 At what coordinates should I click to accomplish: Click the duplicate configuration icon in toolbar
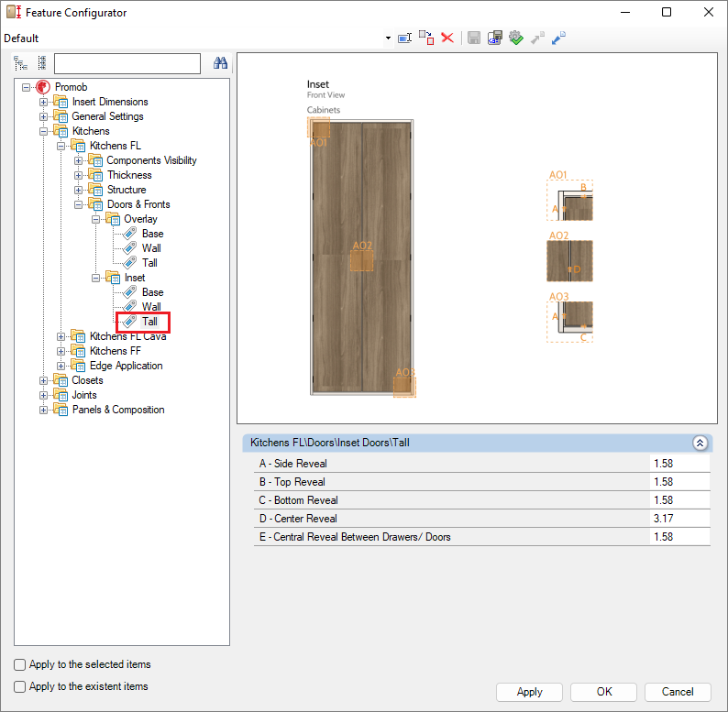coord(426,38)
